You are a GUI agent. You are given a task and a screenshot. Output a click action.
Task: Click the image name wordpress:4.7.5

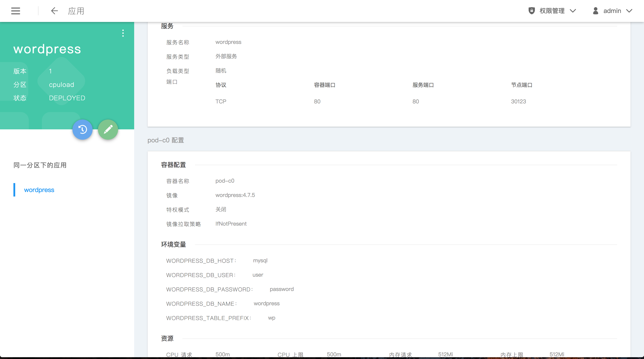(235, 195)
